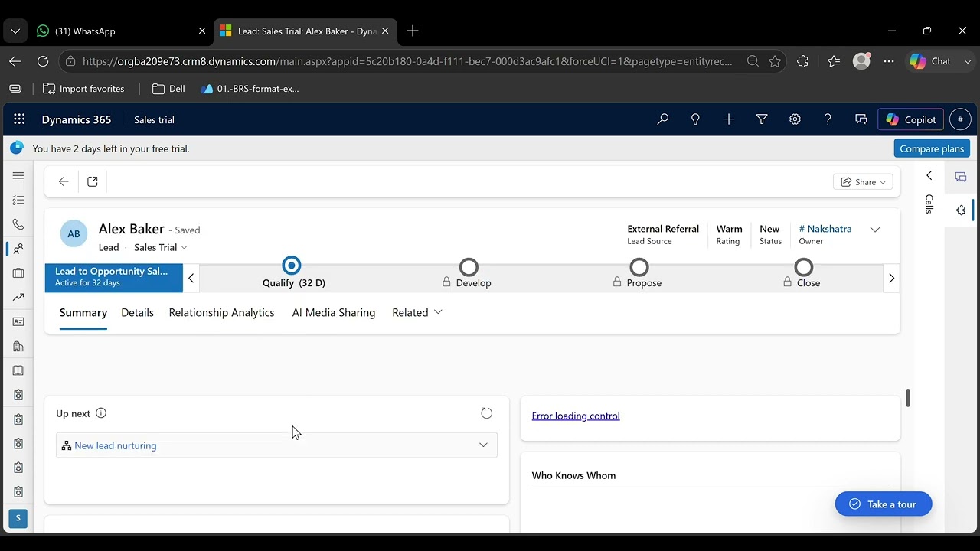Open the browser tab list dropdown arrow
This screenshot has height=551, width=980.
click(x=15, y=31)
